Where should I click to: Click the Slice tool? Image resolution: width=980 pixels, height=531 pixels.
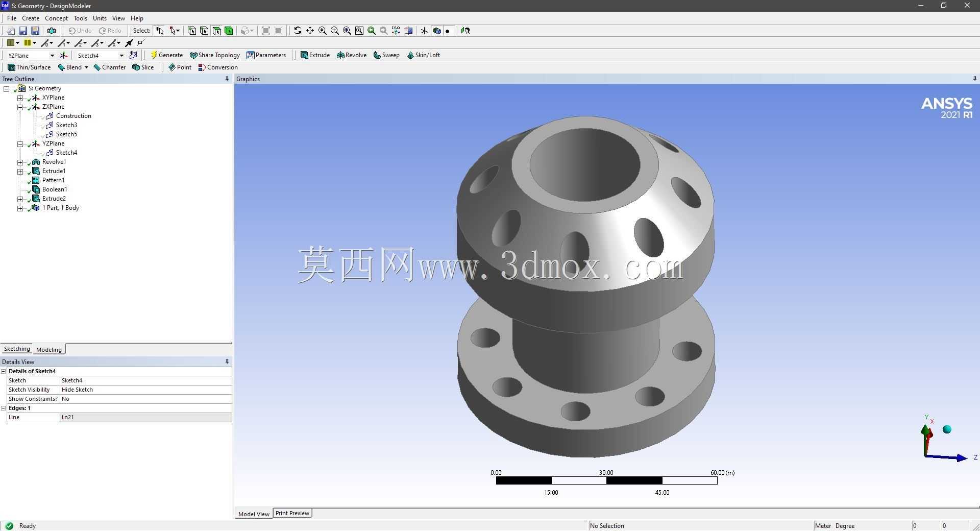coord(143,67)
